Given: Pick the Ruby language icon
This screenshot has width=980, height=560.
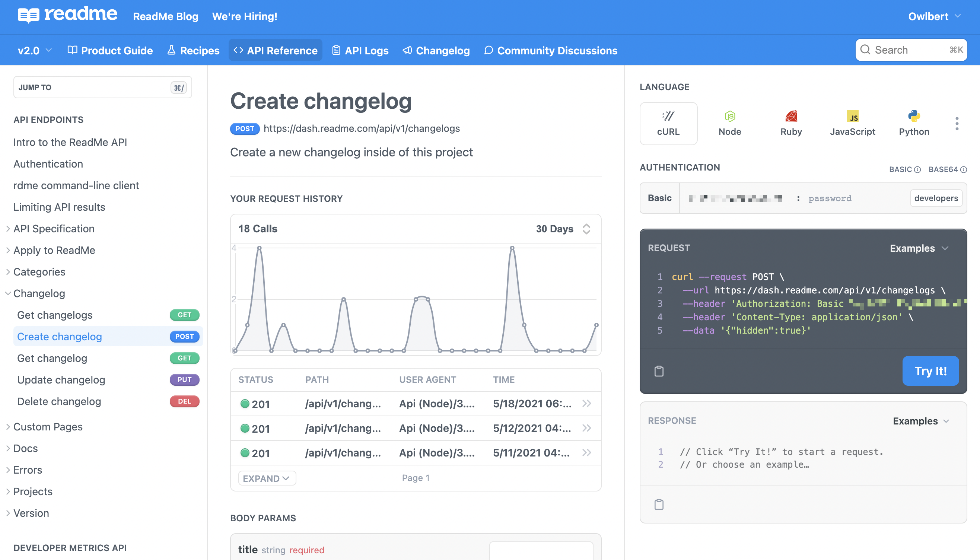Looking at the screenshot, I should click(x=791, y=123).
